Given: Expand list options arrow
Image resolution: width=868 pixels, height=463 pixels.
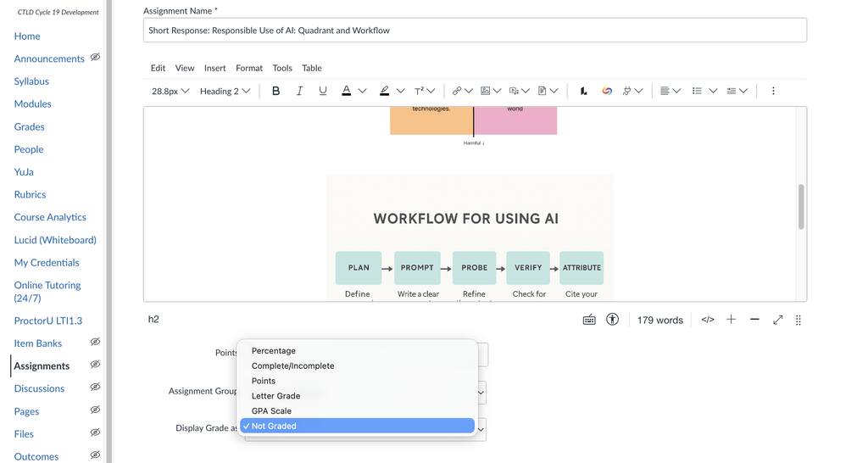Looking at the screenshot, I should point(713,91).
